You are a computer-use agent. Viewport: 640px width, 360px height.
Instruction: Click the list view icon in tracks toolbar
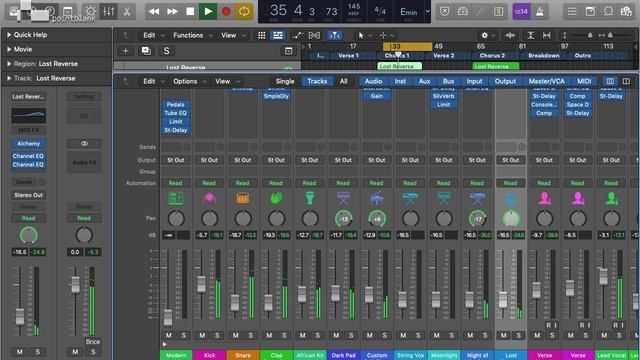(x=278, y=36)
